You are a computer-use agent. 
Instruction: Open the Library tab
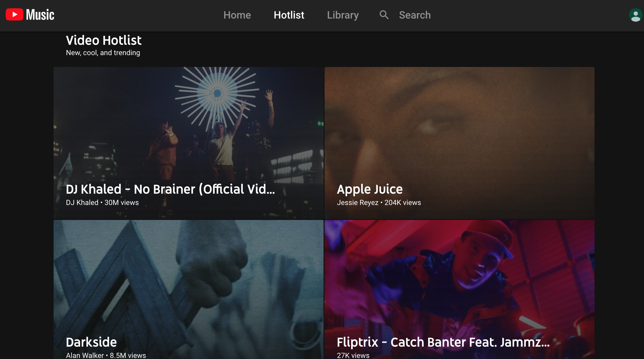(x=343, y=15)
